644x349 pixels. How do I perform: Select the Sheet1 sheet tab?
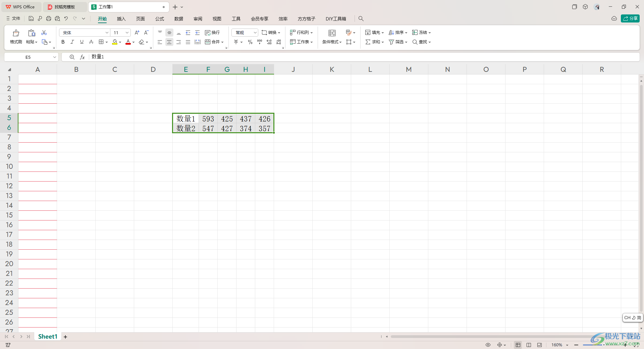[48, 337]
